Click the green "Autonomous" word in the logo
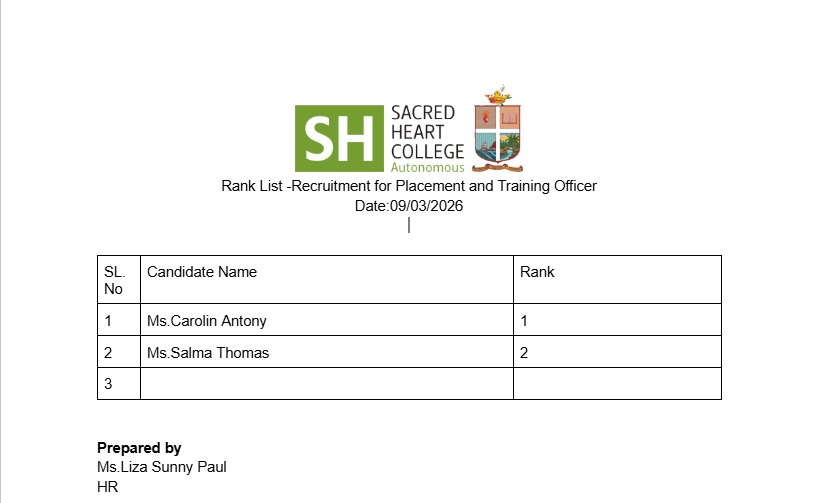816x503 pixels. [427, 168]
